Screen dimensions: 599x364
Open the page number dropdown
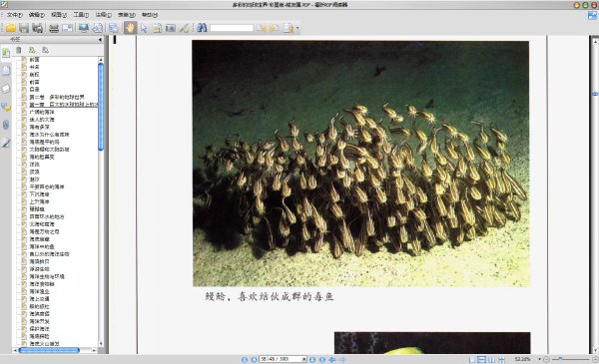[304, 359]
